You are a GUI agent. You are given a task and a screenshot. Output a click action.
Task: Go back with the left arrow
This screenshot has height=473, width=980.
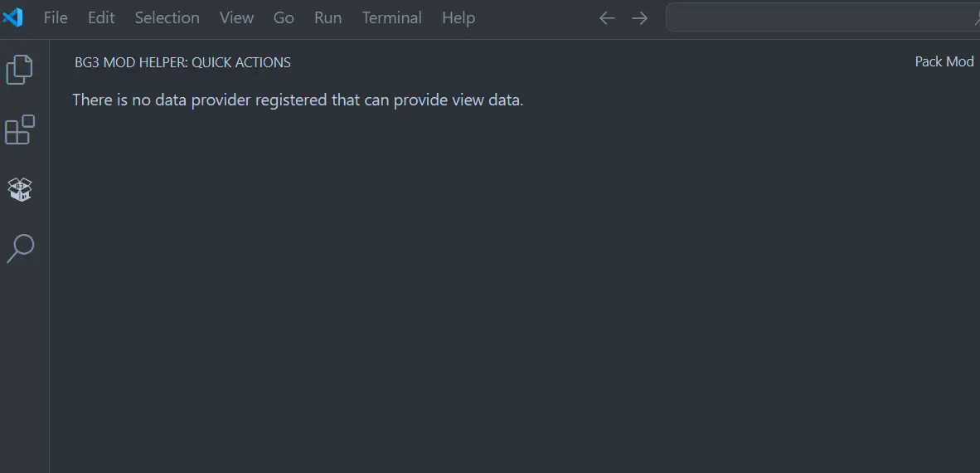pyautogui.click(x=607, y=18)
